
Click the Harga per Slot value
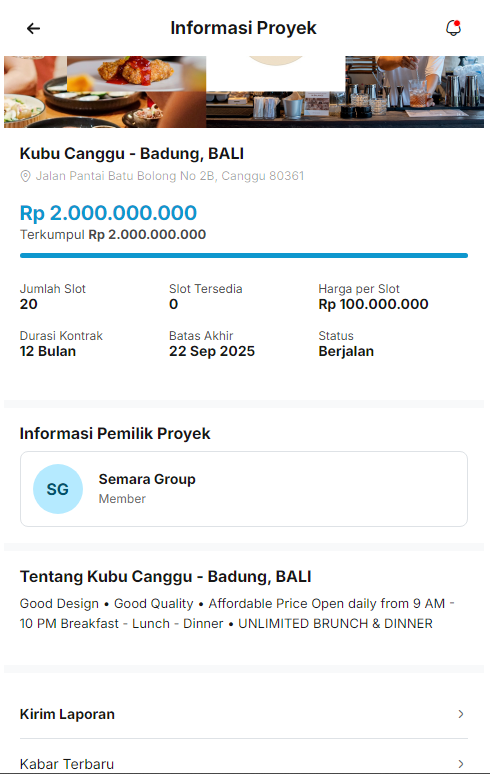(x=373, y=304)
